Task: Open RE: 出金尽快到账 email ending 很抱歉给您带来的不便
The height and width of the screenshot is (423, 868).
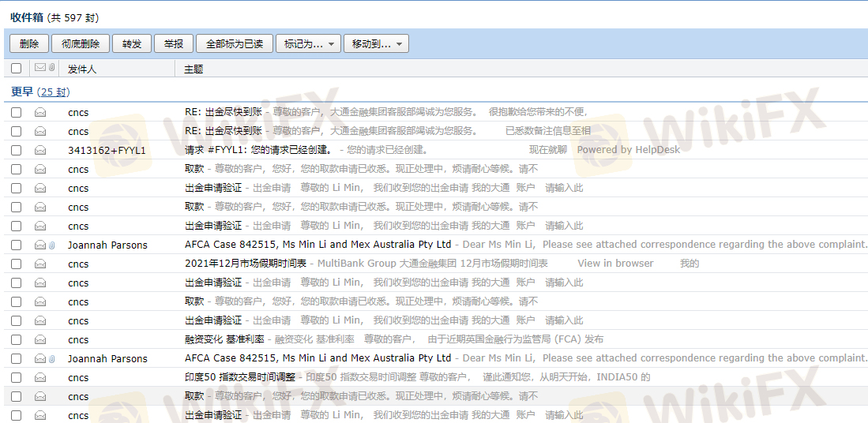Action: click(x=223, y=112)
